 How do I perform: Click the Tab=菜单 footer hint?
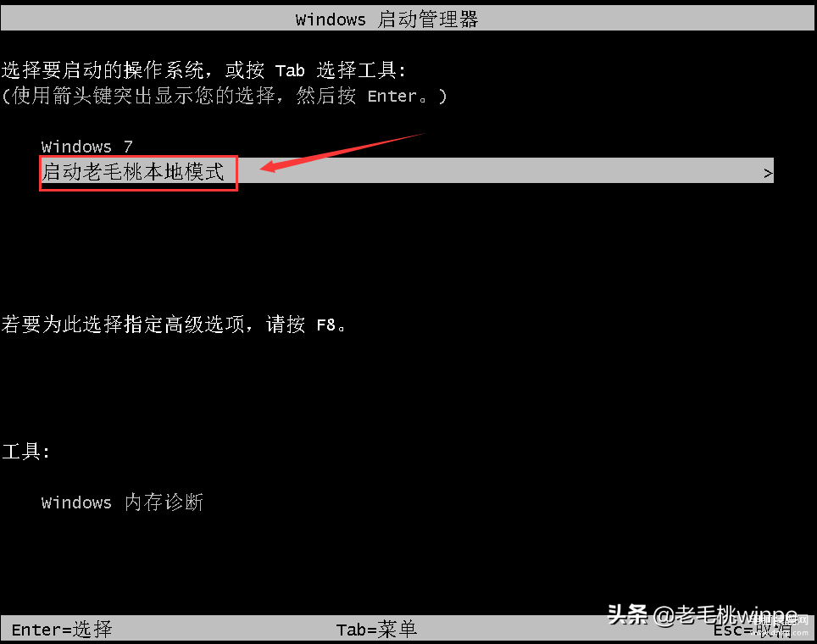376,630
